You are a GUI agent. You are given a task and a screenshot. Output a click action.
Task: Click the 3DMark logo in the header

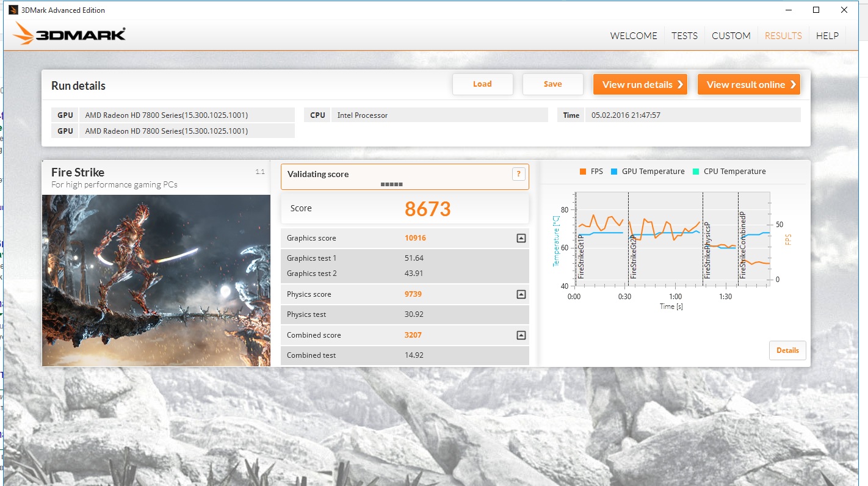click(x=69, y=34)
